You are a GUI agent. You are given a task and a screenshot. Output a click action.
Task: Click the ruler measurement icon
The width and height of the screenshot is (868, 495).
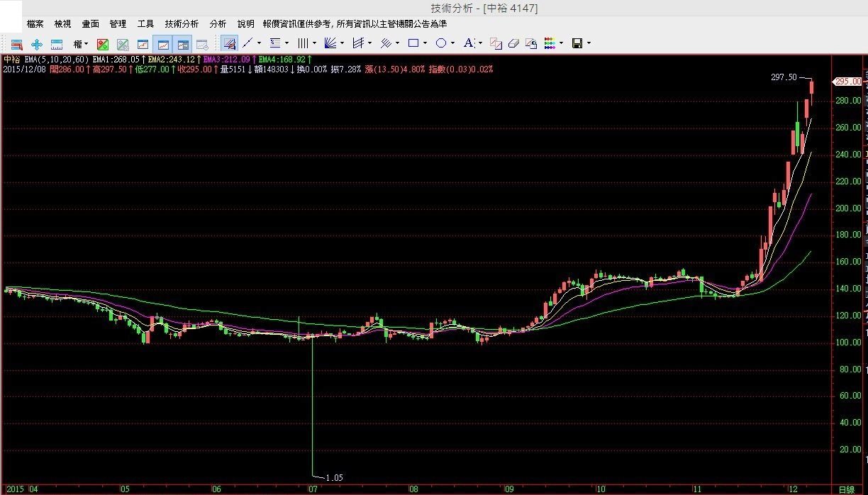click(57, 44)
